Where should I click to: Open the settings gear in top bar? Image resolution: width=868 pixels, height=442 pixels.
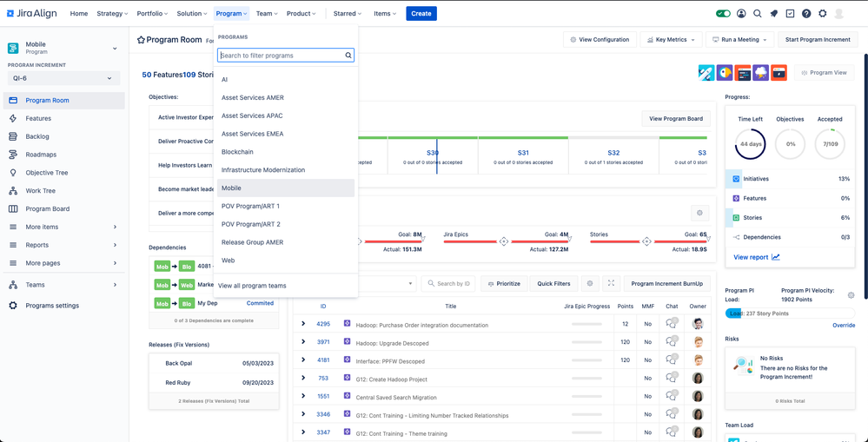(x=823, y=14)
